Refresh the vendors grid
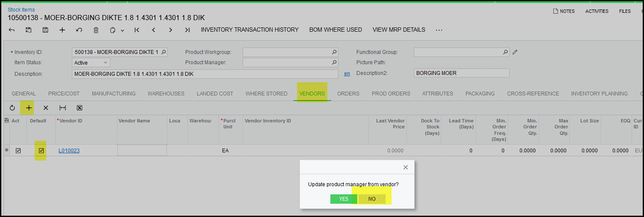The width and height of the screenshot is (644, 217). [12, 108]
